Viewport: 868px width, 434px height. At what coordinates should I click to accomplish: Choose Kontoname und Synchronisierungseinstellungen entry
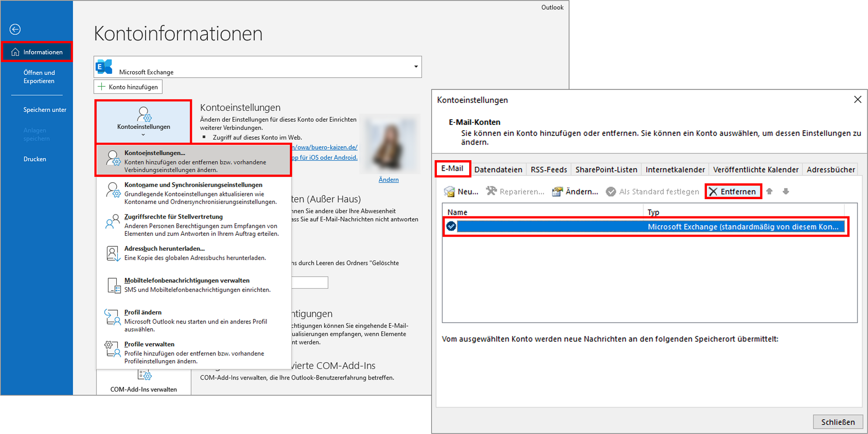click(x=194, y=193)
